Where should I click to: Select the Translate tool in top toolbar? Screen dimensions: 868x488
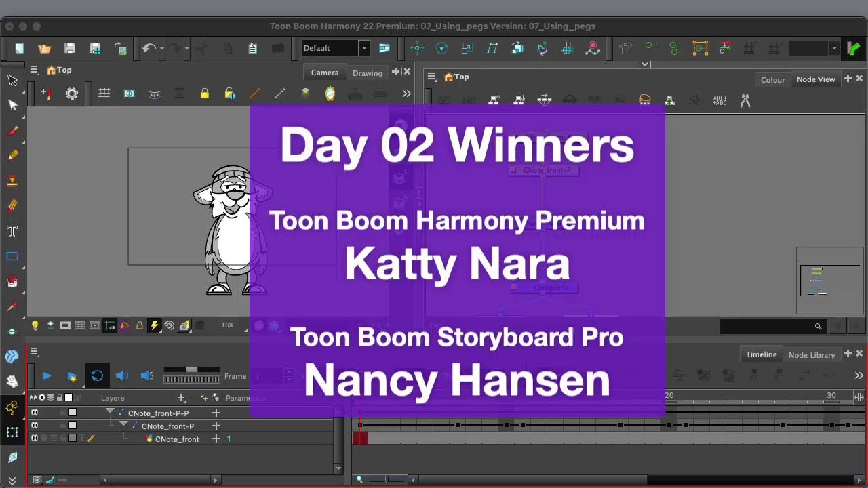point(416,48)
